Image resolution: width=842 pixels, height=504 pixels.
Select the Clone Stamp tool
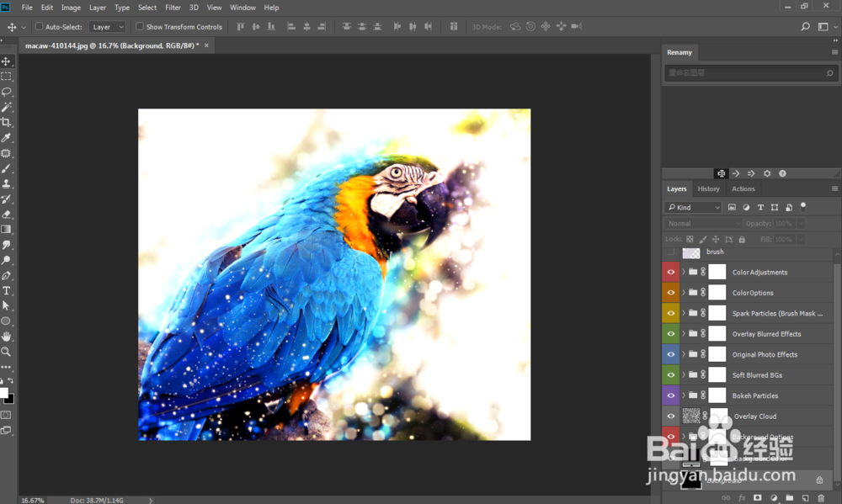click(x=7, y=183)
